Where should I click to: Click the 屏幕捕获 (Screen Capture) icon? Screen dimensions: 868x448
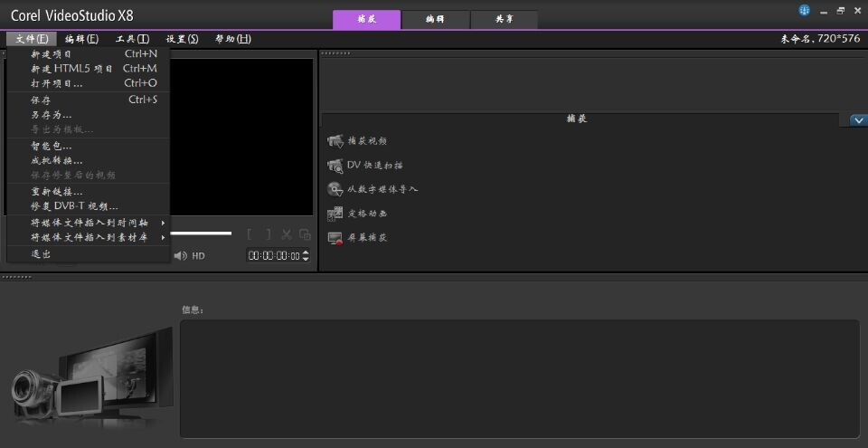coord(335,238)
